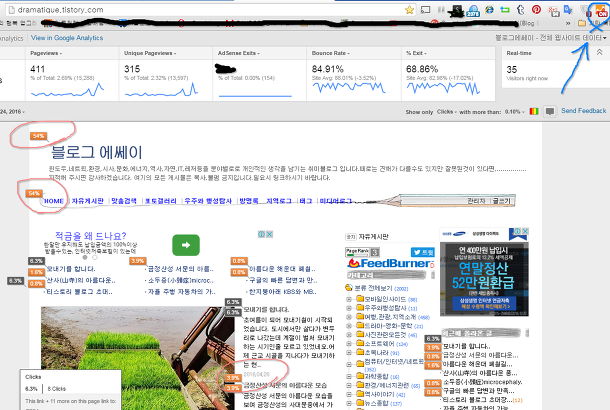Viewport: 610px width, 410px height.
Task: Click the 54% bubble above blog title
Action: 39,136
